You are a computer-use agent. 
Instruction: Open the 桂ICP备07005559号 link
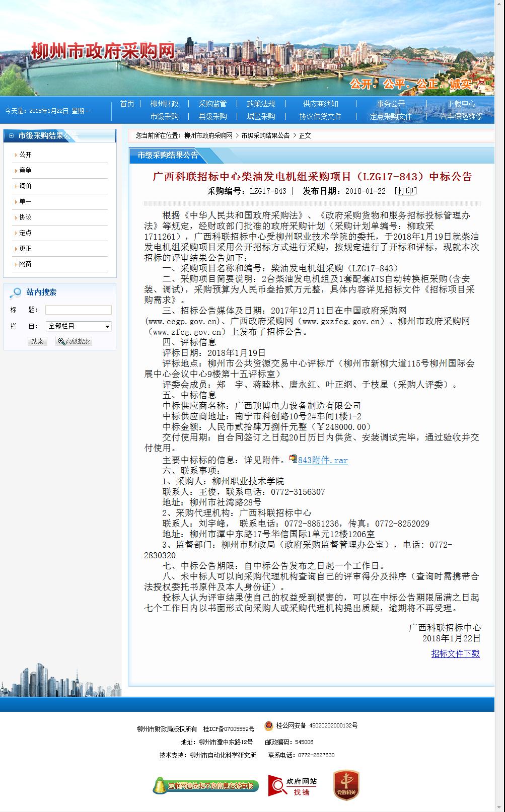tap(229, 729)
